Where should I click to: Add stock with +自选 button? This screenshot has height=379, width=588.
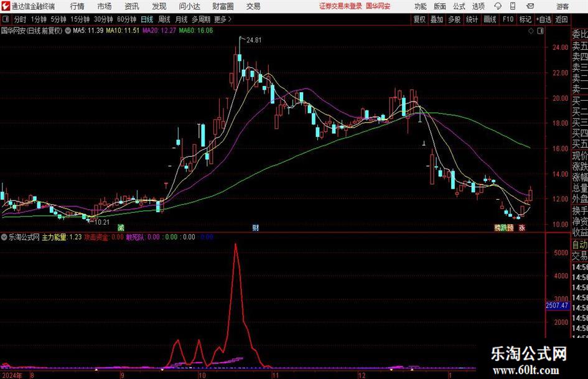(543, 19)
